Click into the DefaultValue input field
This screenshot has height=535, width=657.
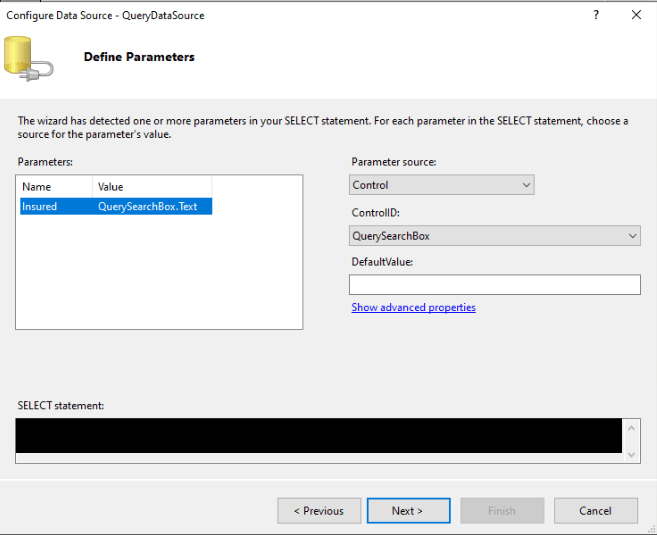pos(494,284)
